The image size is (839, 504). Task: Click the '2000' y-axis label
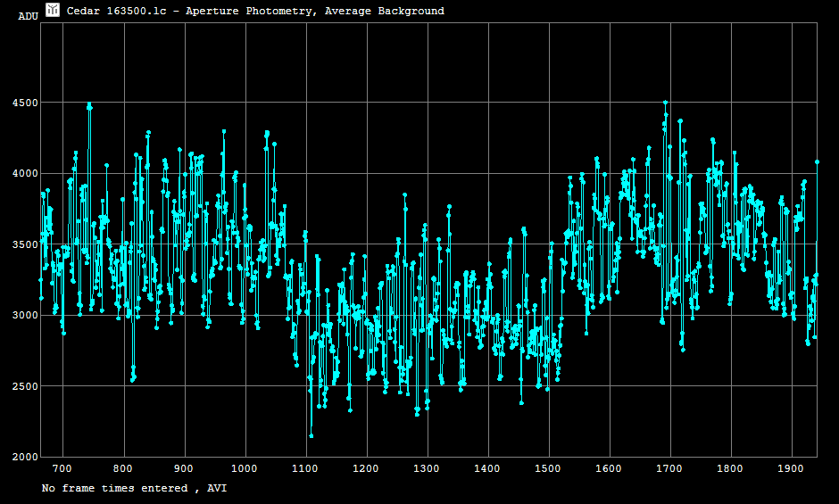25,457
